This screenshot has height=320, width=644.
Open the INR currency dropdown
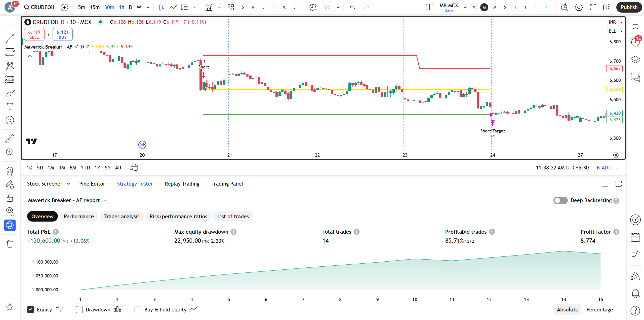point(615,22)
